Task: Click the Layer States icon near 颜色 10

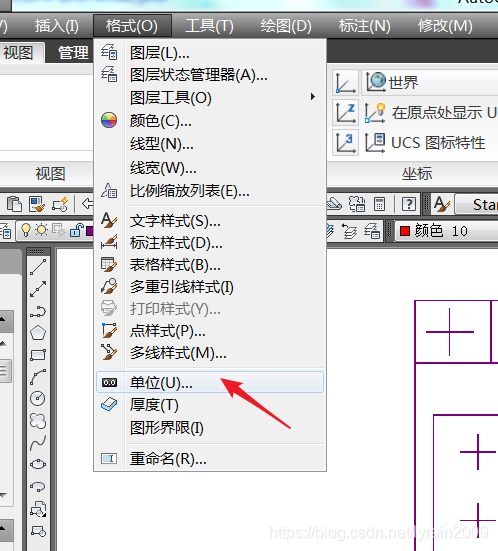Action: point(372,231)
